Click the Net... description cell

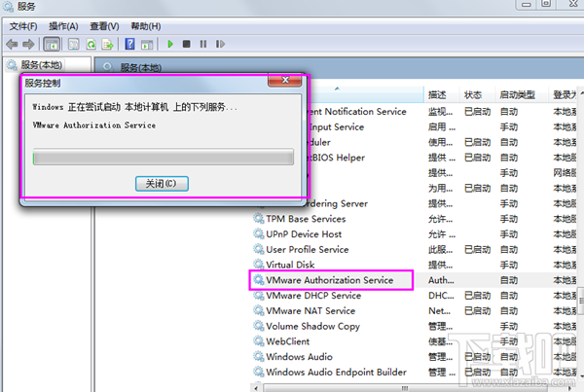[x=440, y=311]
